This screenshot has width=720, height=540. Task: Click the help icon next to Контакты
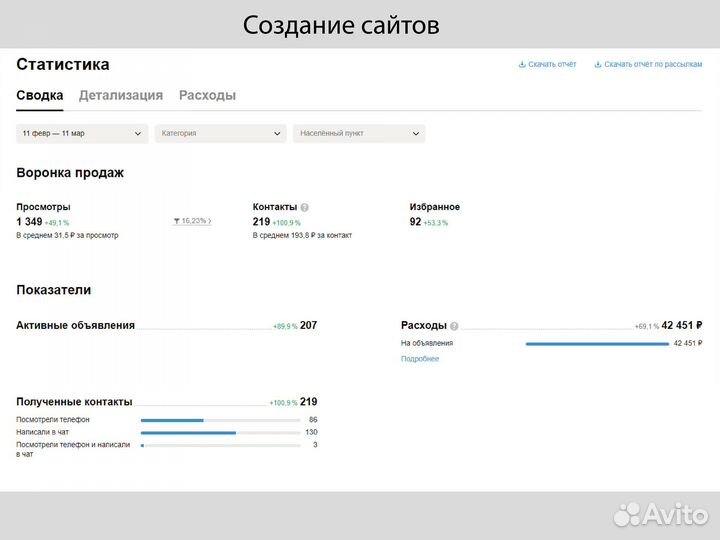click(304, 208)
